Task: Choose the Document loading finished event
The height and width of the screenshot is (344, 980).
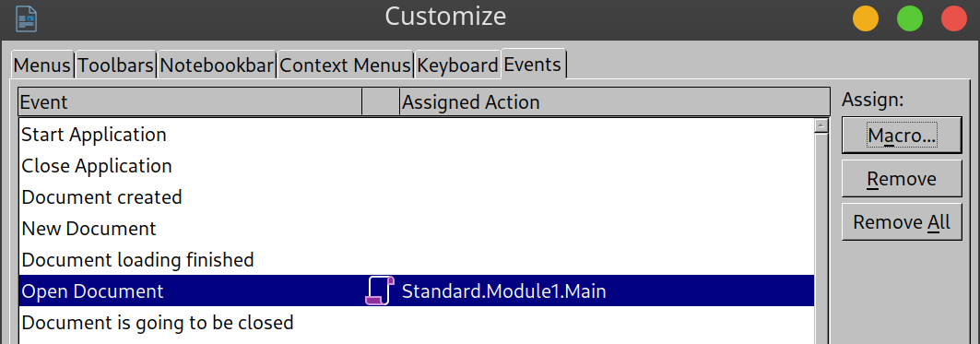Action: [x=417, y=259]
